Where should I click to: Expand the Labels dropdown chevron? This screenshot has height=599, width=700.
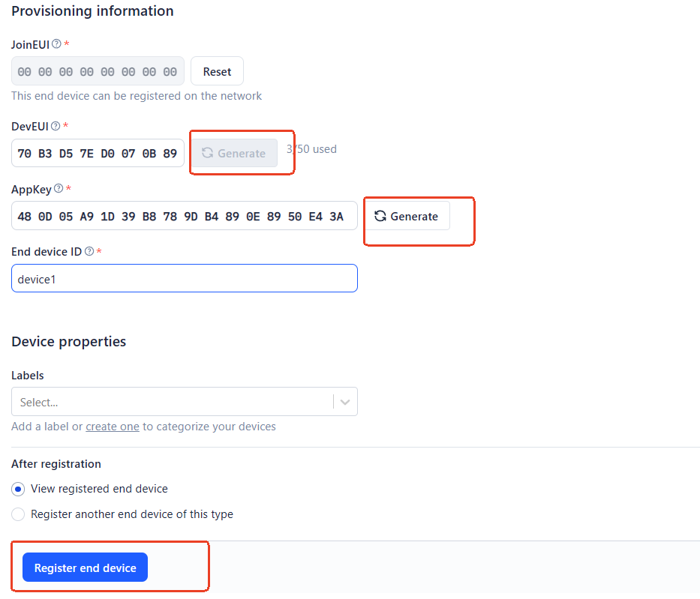[344, 402]
